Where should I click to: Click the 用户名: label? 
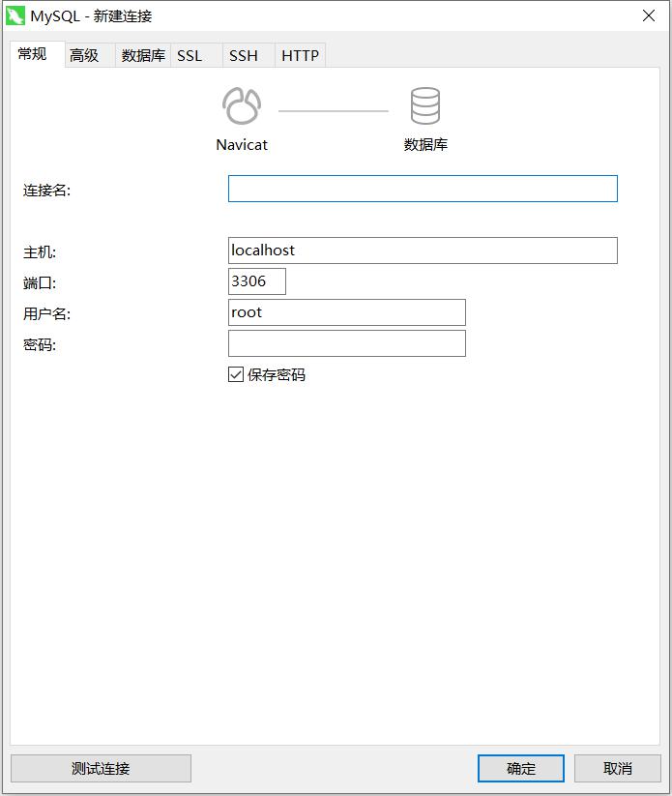(x=46, y=314)
